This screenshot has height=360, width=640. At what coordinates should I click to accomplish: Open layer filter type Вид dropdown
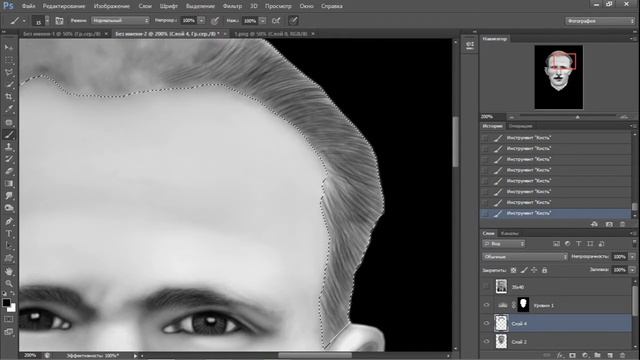(504, 244)
